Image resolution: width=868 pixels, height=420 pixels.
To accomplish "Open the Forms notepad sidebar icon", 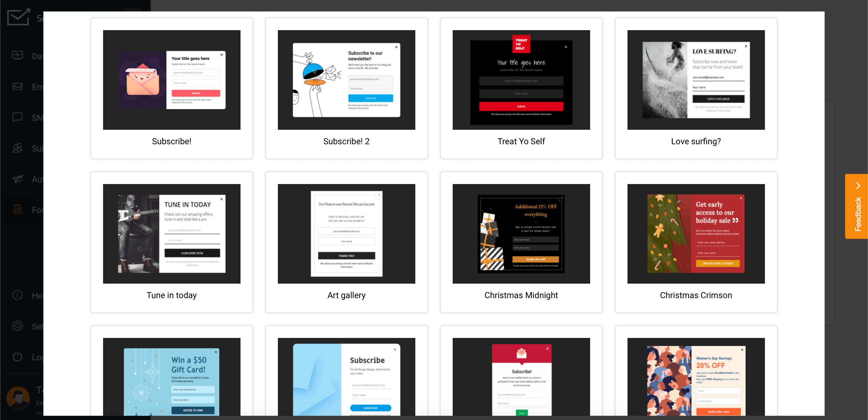I will (x=17, y=209).
